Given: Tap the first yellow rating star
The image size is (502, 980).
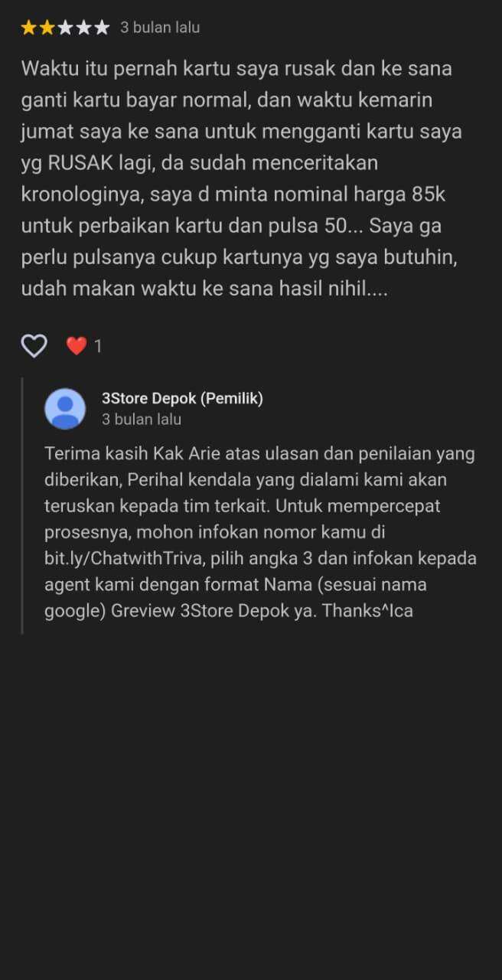Looking at the screenshot, I should 29,28.
